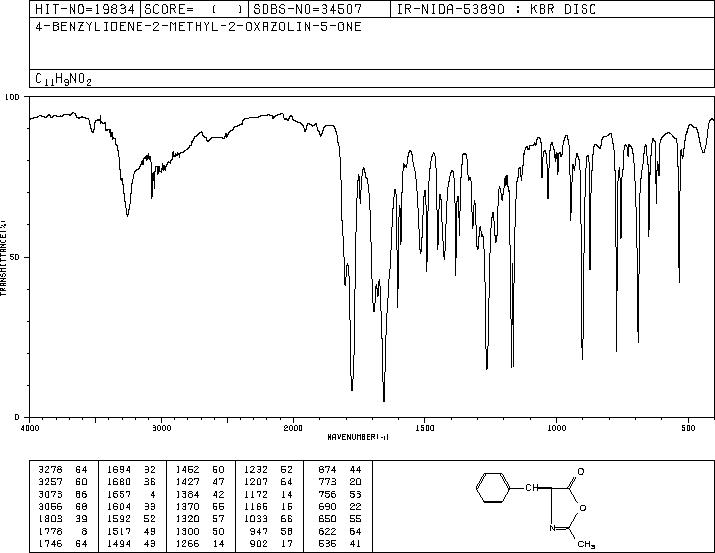Click the SCORE field in header
The image size is (715, 553).
coord(195,9)
